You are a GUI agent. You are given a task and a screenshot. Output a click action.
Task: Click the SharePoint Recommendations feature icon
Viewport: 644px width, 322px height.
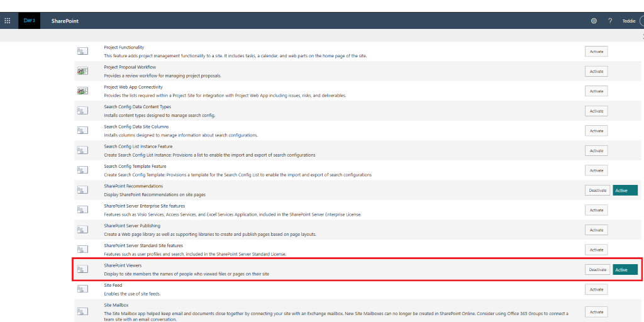click(x=82, y=190)
